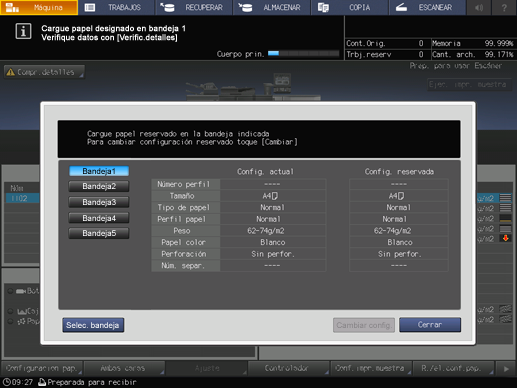This screenshot has height=388, width=517.
Task: Click the Peso row label
Action: 185,231
